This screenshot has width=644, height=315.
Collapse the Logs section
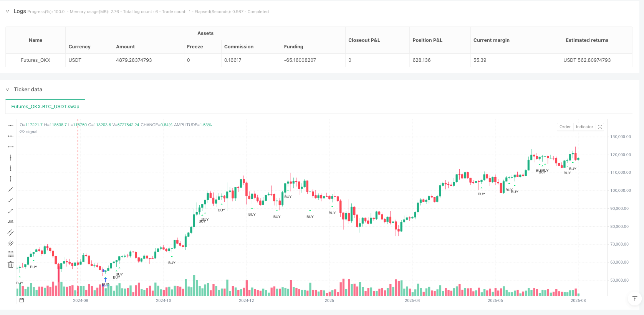point(7,12)
